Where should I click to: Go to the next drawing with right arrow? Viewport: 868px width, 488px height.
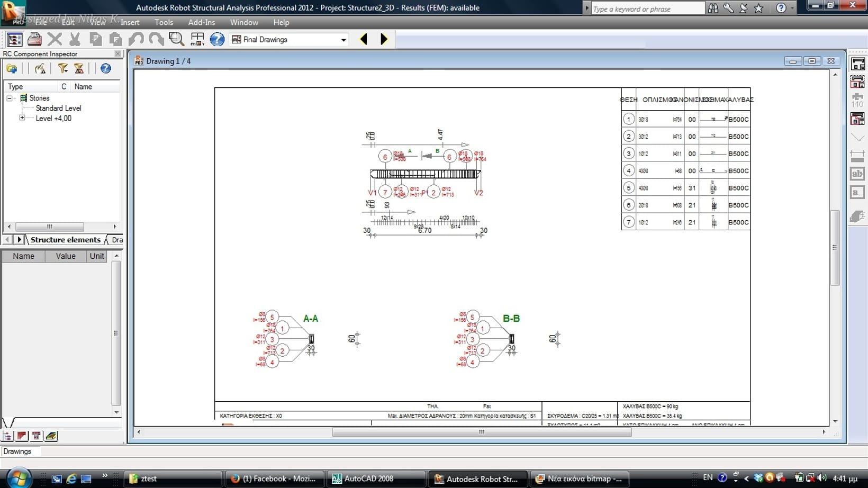384,39
